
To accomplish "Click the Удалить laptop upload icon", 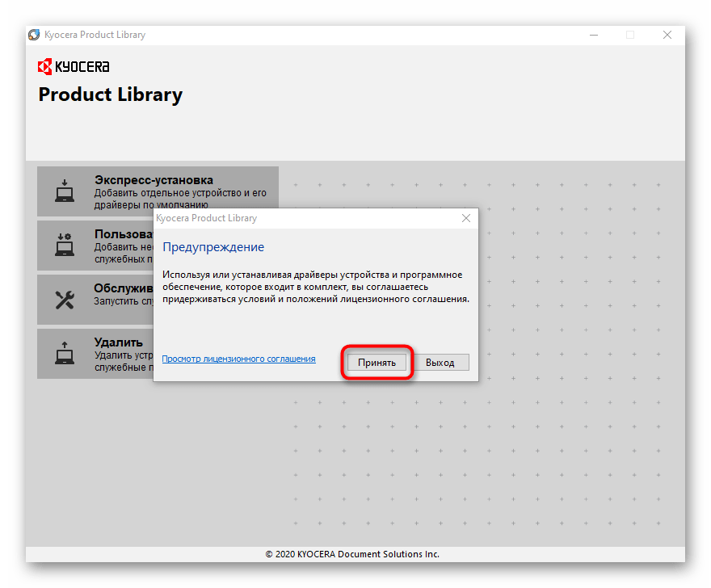I will point(65,353).
